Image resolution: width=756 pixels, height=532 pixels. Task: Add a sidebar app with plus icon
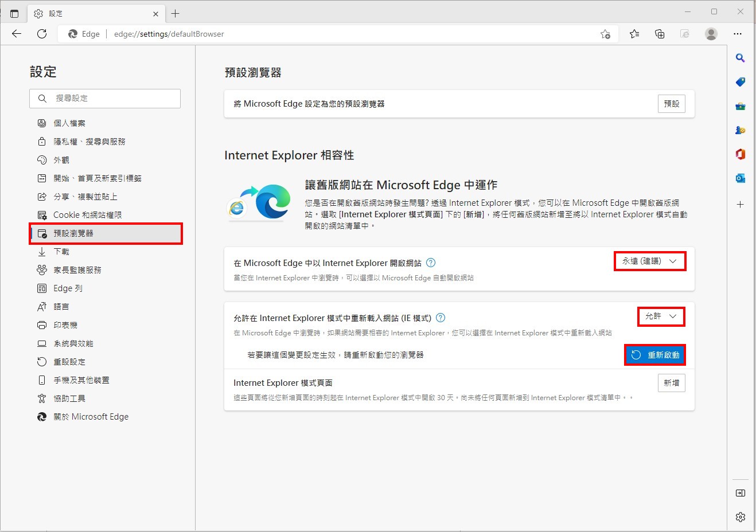coord(741,204)
